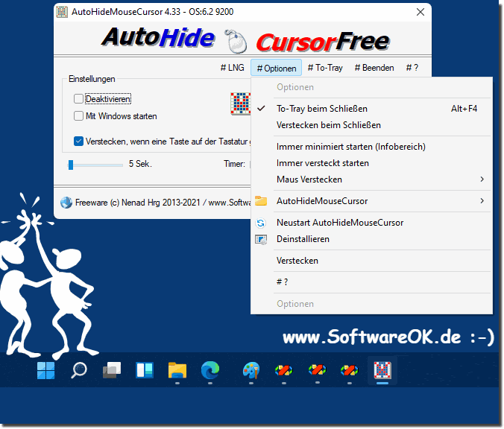The height and width of the screenshot is (429, 504).
Task: Open the Windows Start button
Action: pyautogui.click(x=45, y=370)
